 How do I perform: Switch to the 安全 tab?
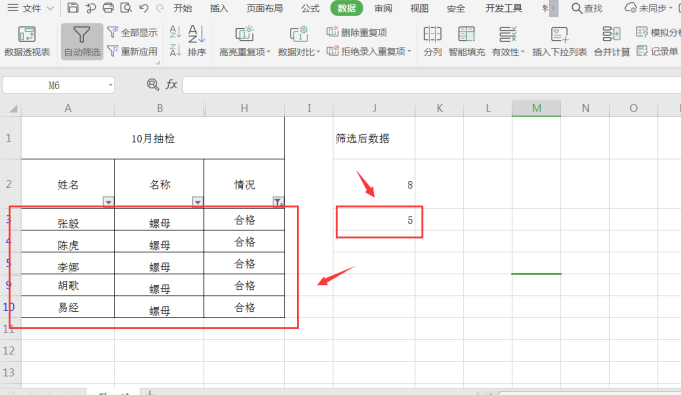coord(456,8)
